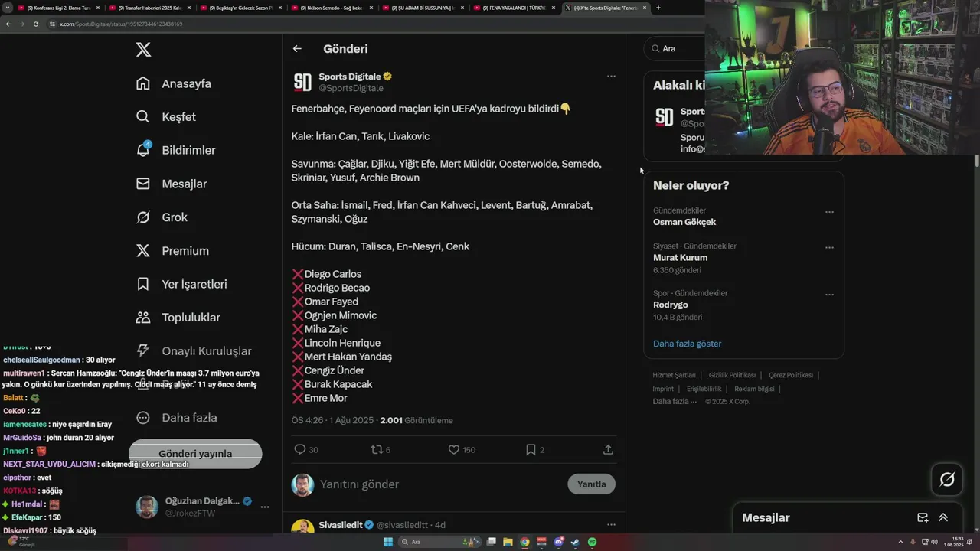Image resolution: width=980 pixels, height=551 pixels.
Task: Open Chrome from the taskbar
Action: [524, 542]
